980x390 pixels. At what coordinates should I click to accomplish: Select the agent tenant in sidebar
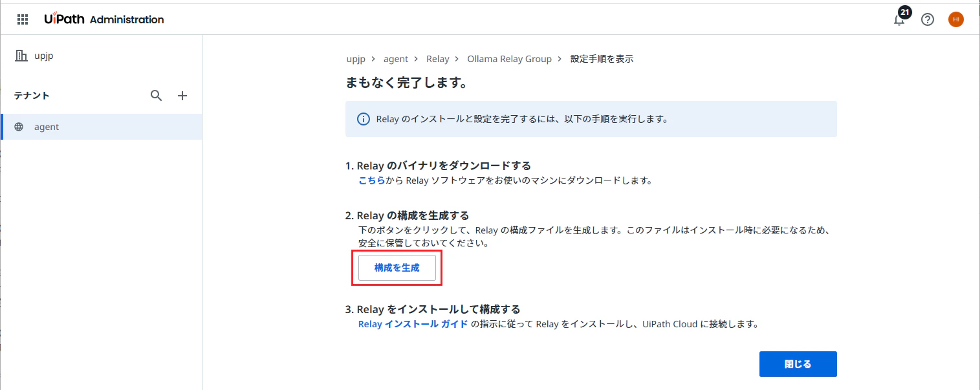[102, 127]
